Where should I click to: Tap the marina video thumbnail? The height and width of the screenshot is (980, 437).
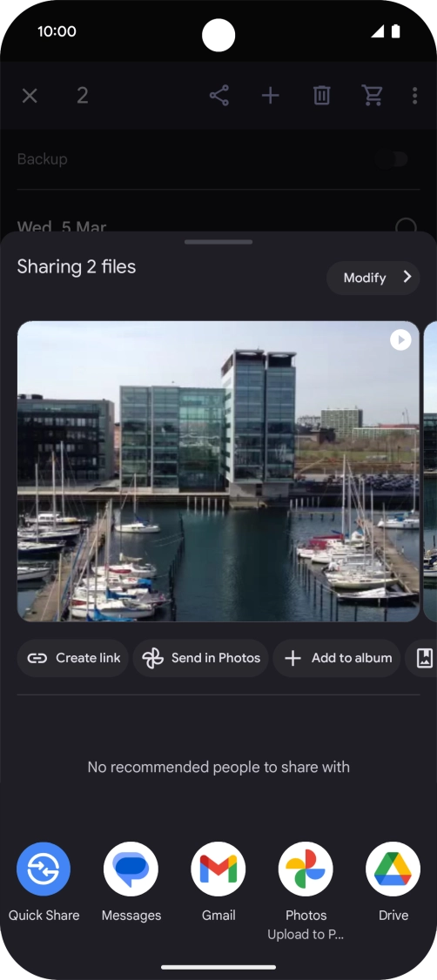point(218,471)
